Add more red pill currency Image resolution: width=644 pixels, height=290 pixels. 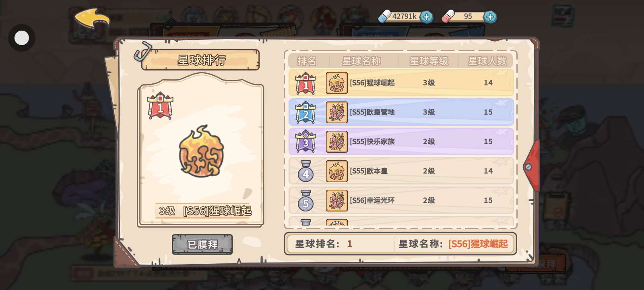click(x=490, y=17)
